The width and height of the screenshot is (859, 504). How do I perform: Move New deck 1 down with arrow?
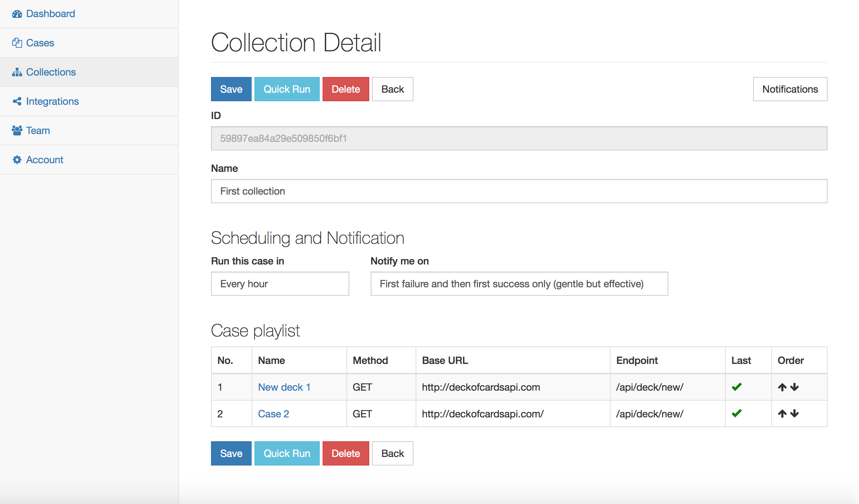(x=794, y=387)
